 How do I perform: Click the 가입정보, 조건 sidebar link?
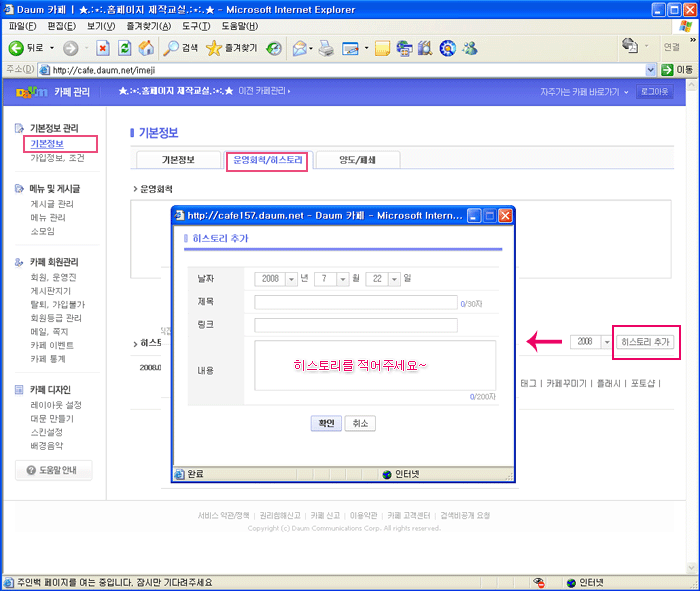coord(57,158)
